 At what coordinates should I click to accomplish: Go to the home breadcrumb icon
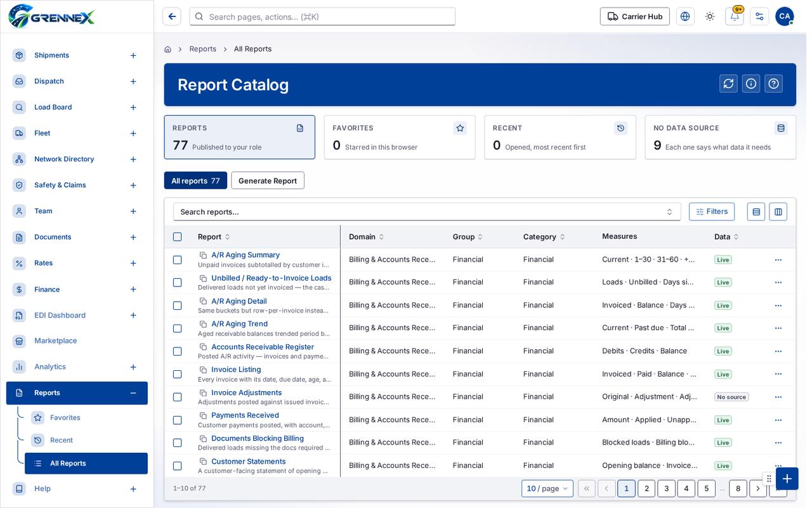167,49
